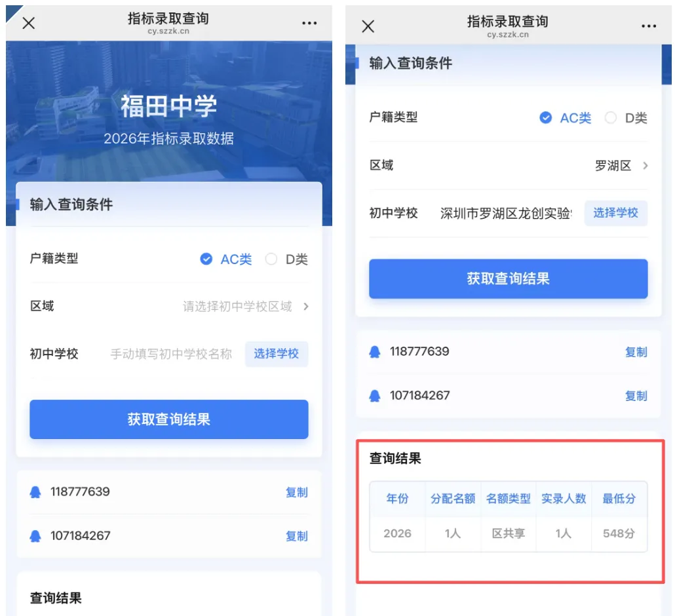Tap 获取查询结果 on the left screen
This screenshot has height=616, width=675.
[169, 419]
